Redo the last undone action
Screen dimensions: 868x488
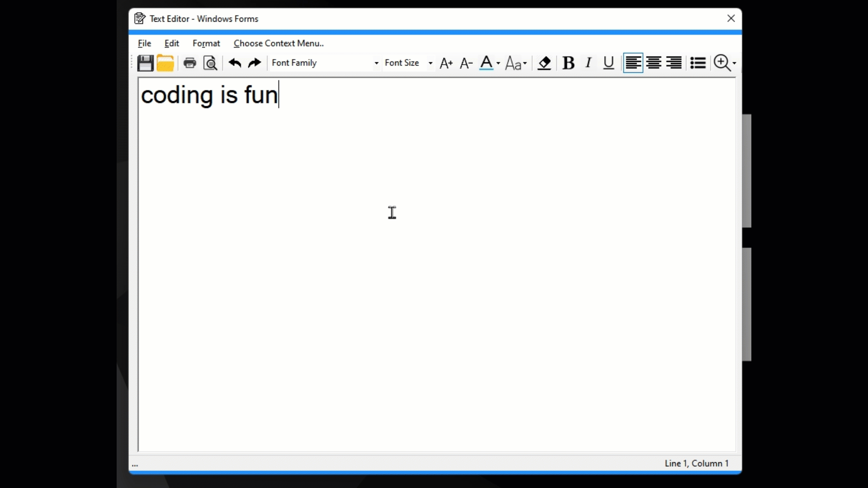[255, 63]
